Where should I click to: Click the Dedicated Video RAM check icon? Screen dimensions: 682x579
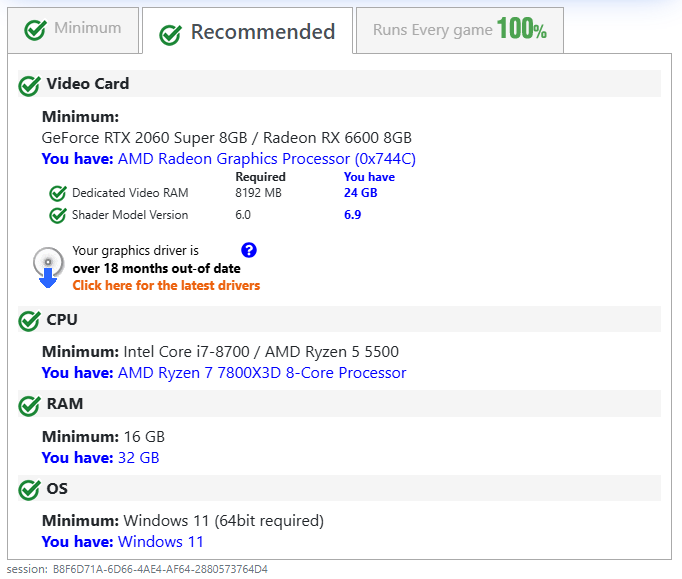(x=58, y=193)
